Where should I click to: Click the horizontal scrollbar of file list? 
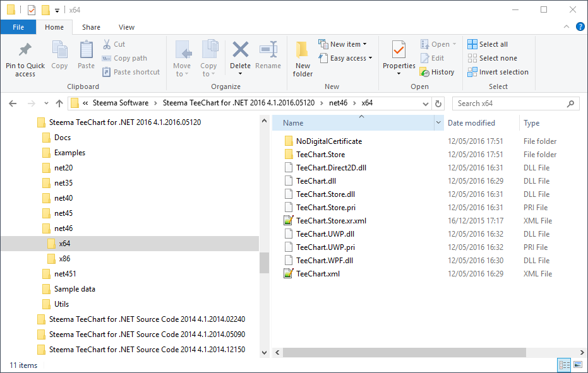404,352
